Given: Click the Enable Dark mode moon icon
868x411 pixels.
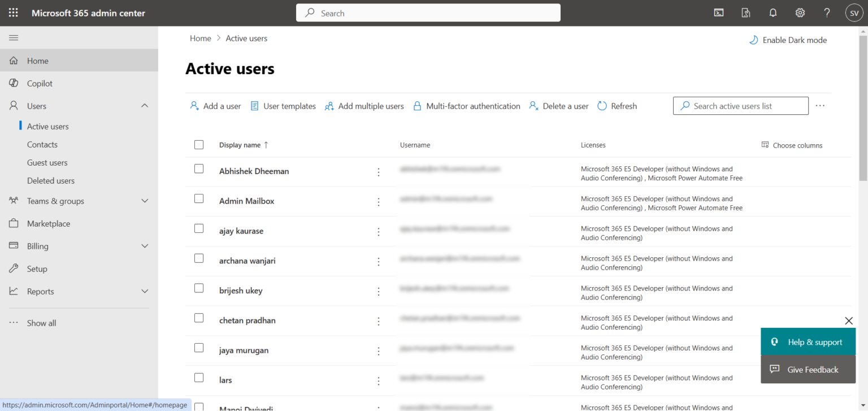Looking at the screenshot, I should [x=753, y=40].
